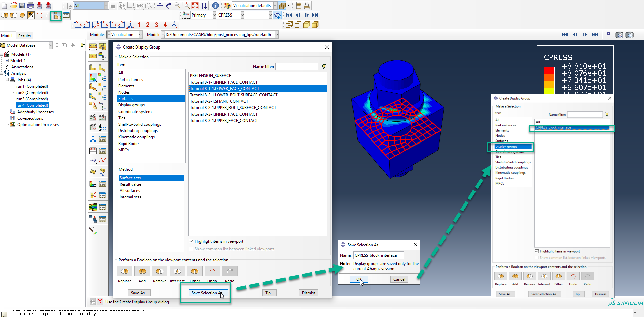Open the selection filter All dropdown
Screen dimensions: 644x317
click(106, 5)
